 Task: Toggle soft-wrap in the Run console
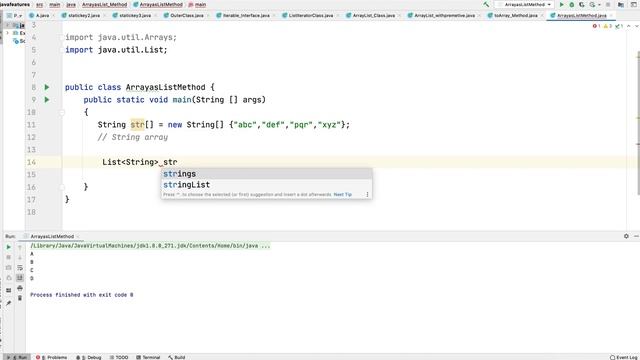point(20,268)
